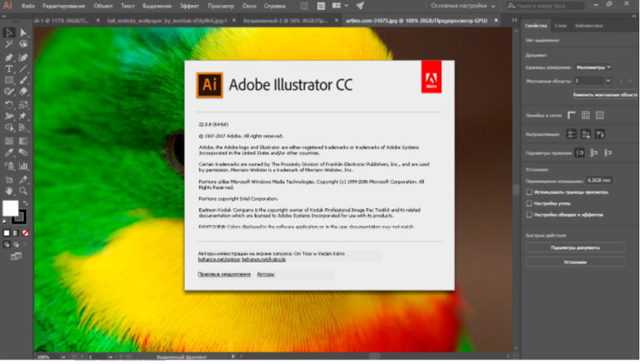The height and width of the screenshot is (364, 640).
Task: Select the Direct Selection tool
Action: point(23,32)
